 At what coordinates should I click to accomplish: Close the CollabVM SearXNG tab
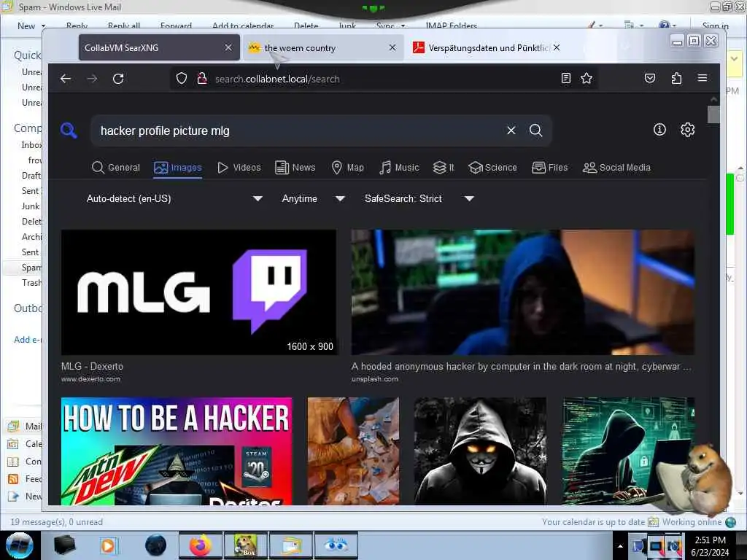tap(228, 47)
